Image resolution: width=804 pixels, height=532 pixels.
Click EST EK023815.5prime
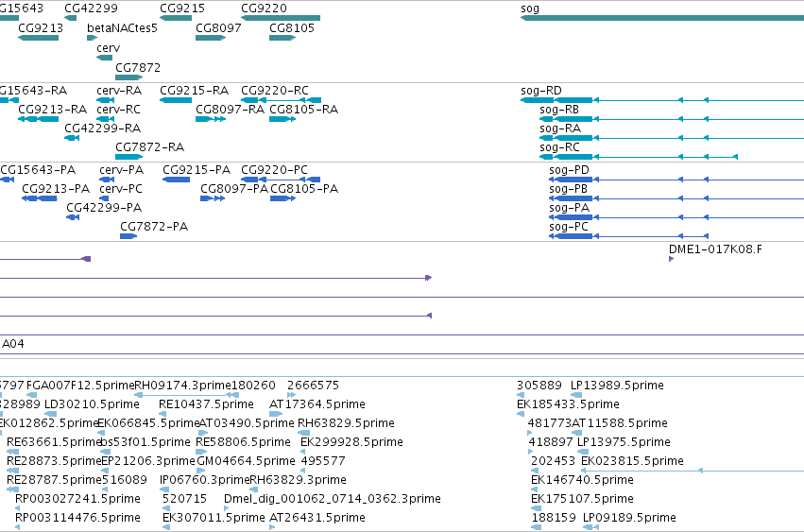[693, 471]
